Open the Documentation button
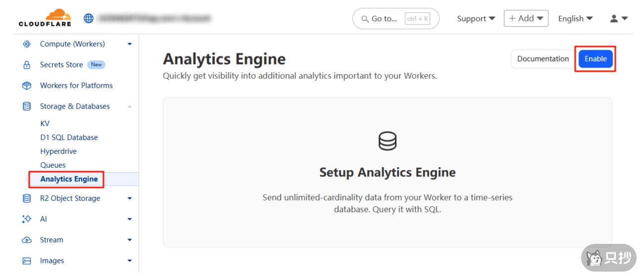 point(543,59)
